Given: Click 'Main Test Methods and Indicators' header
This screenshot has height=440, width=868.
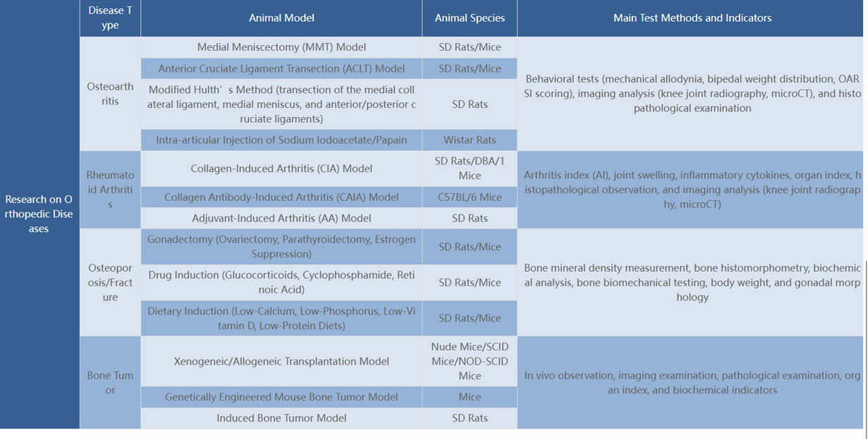Looking at the screenshot, I should (x=692, y=18).
